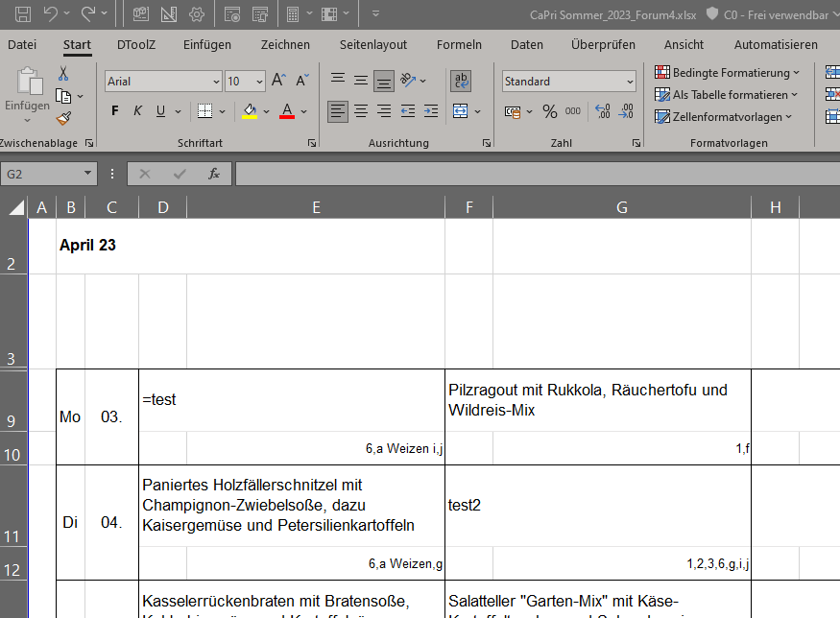The height and width of the screenshot is (618, 840).
Task: Open the customize quick access toolbar menu
Action: point(375,14)
